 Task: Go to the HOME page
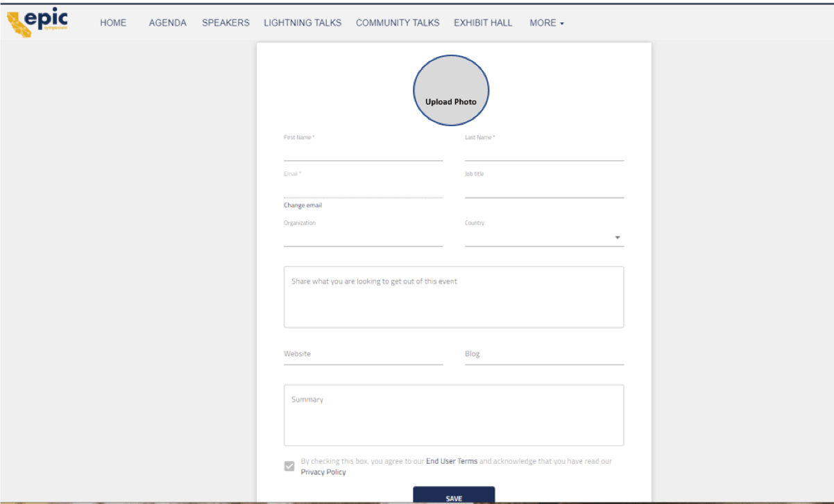click(x=113, y=23)
